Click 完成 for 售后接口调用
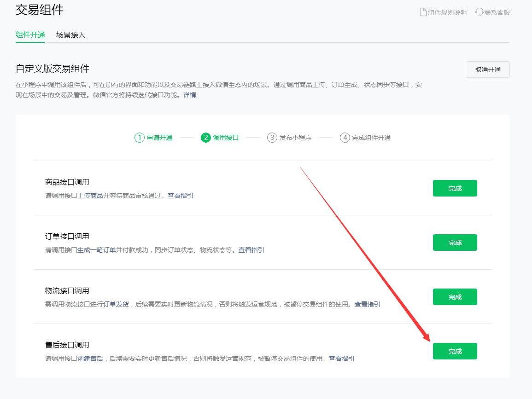532x399 pixels. click(x=455, y=351)
